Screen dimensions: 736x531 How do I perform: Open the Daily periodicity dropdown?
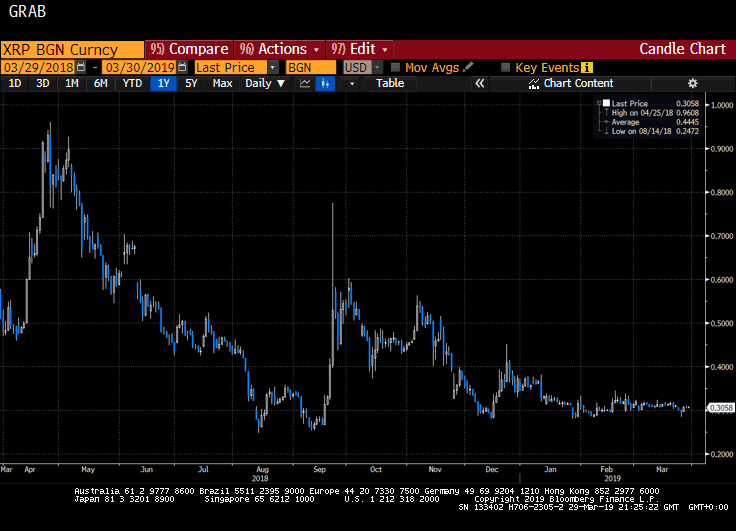265,84
